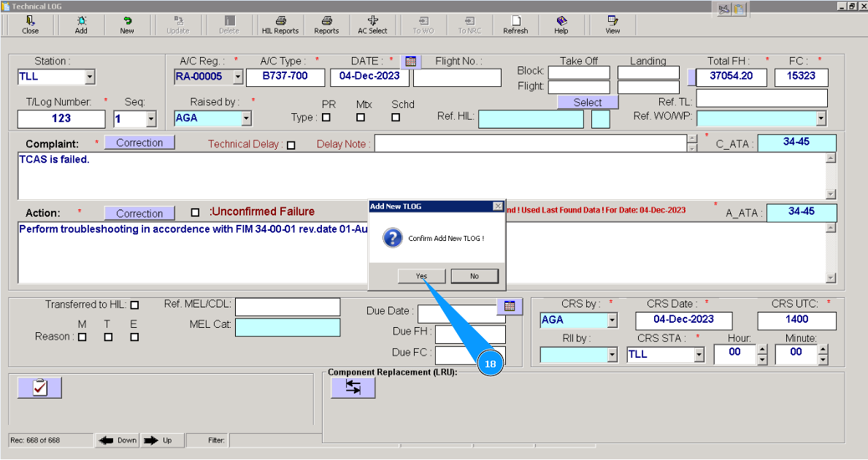Screen dimensions: 868x460
Task: Open the Station dropdown
Action: [91, 77]
